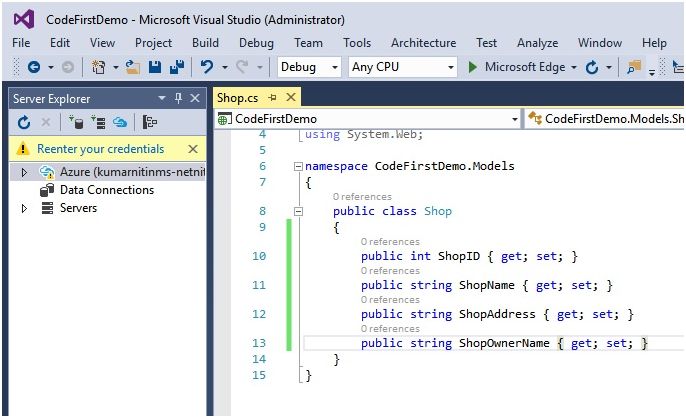Click the Visual Studio logo icon

[x=24, y=20]
